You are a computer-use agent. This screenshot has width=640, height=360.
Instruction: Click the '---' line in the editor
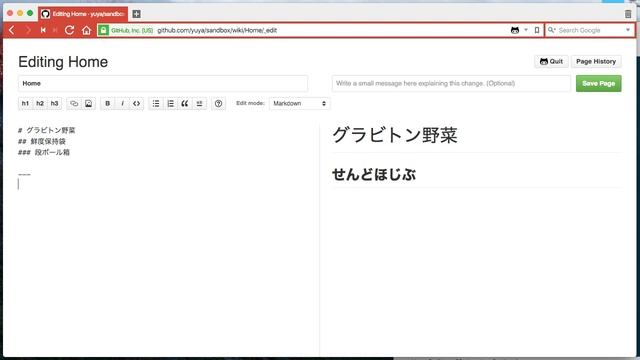click(24, 174)
